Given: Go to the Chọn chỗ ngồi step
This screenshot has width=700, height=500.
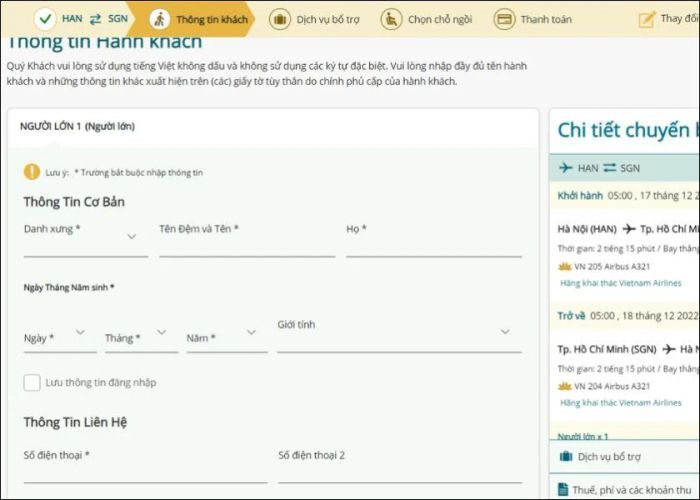Looking at the screenshot, I should pyautogui.click(x=426, y=20).
